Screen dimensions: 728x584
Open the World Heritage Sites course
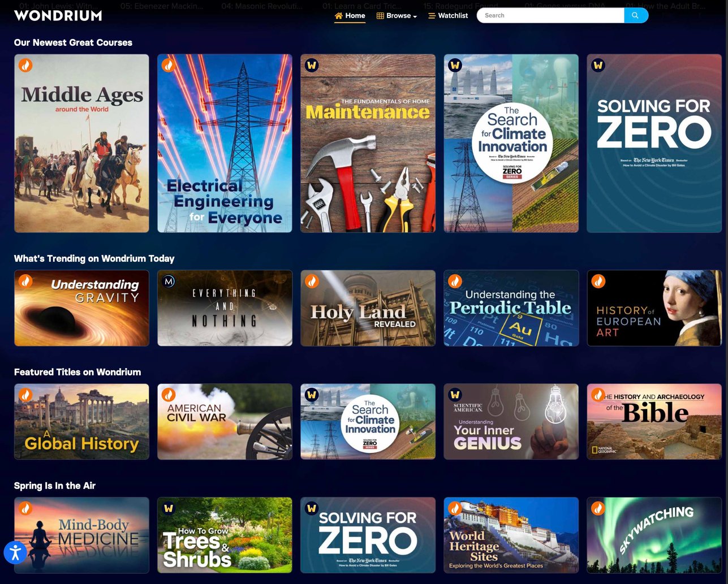511,535
